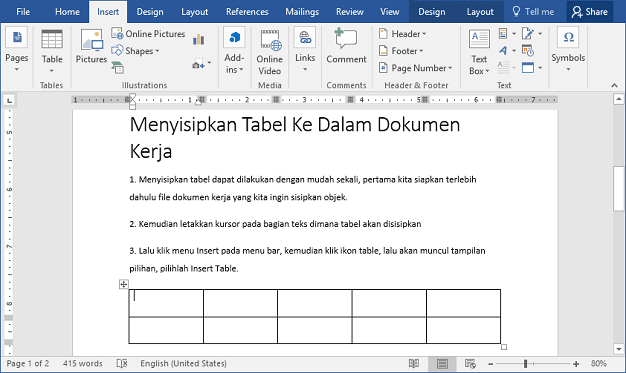Insert a Signature Line
The height and width of the screenshot is (373, 626).
[528, 34]
